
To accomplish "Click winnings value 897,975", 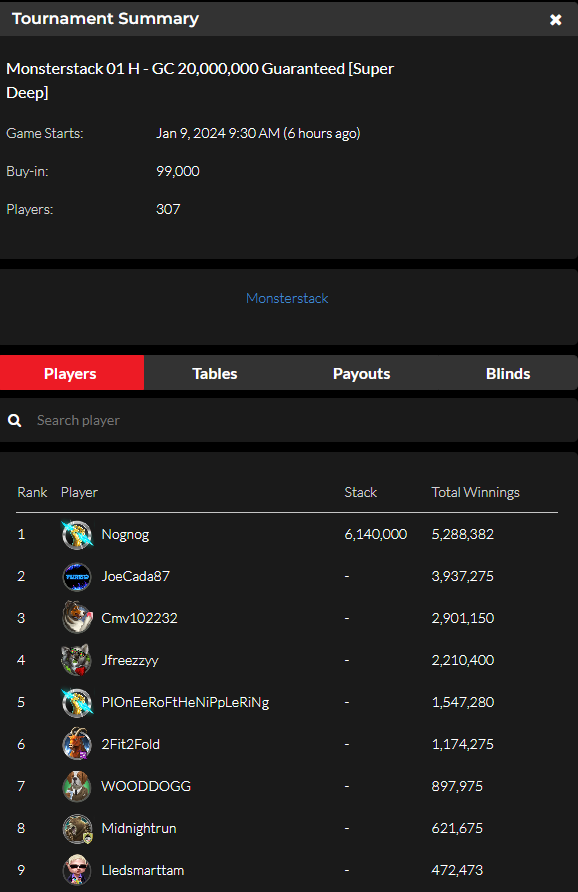I will [457, 786].
